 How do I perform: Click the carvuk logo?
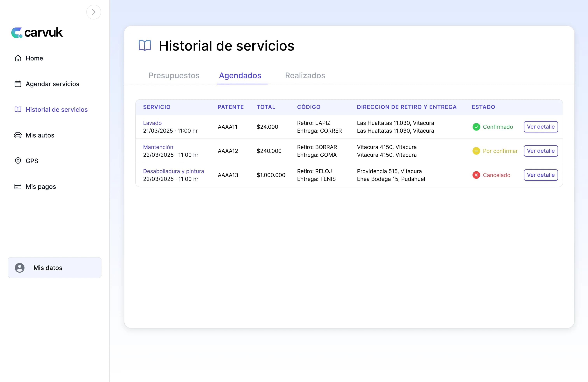coord(37,32)
